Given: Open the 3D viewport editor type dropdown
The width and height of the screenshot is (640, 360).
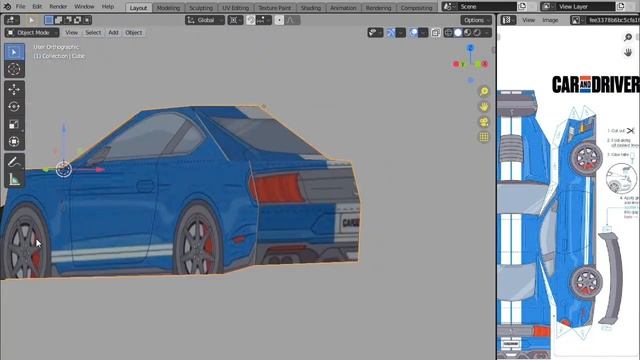Looking at the screenshot, I should 12,20.
